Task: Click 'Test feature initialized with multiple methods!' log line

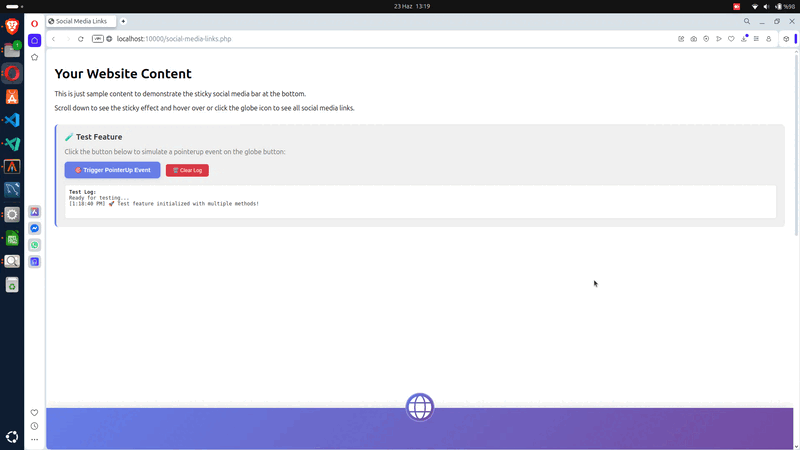Action: click(x=188, y=204)
